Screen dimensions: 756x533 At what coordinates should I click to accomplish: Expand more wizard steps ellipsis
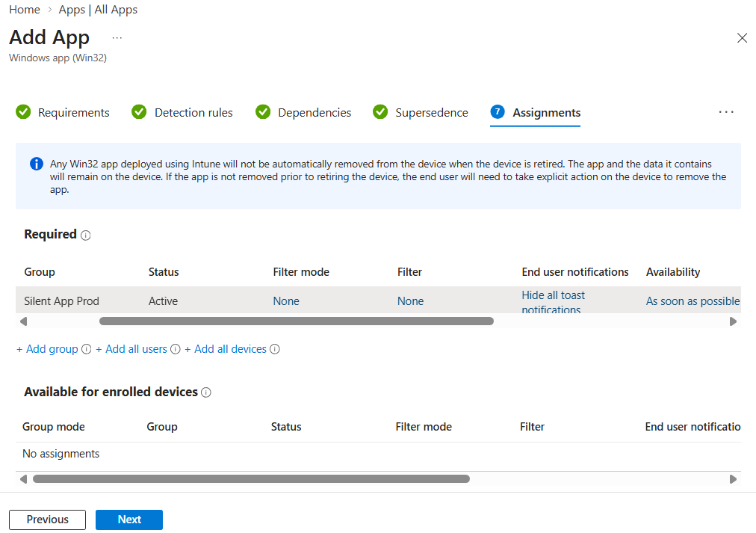click(726, 112)
